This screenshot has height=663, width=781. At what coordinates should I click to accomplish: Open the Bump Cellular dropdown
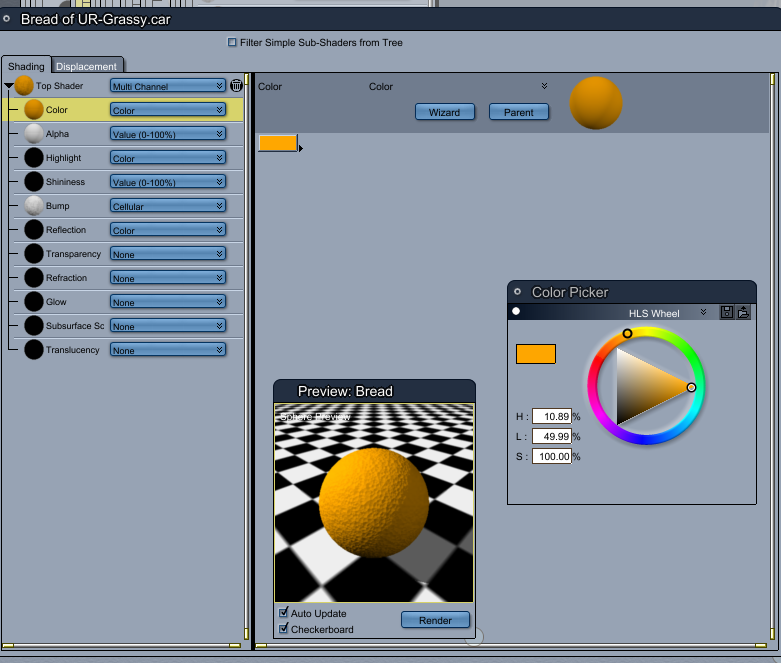pyautogui.click(x=168, y=205)
